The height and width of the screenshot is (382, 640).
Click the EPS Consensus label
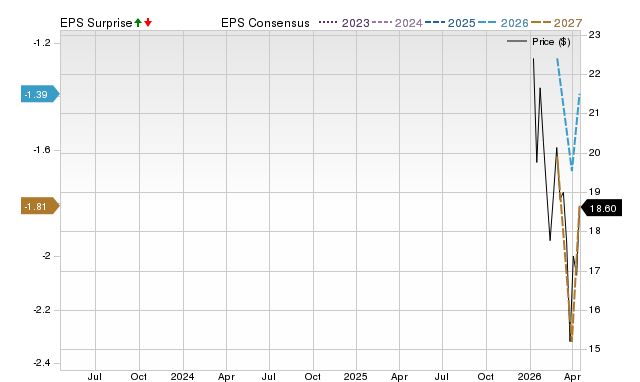[x=265, y=23]
